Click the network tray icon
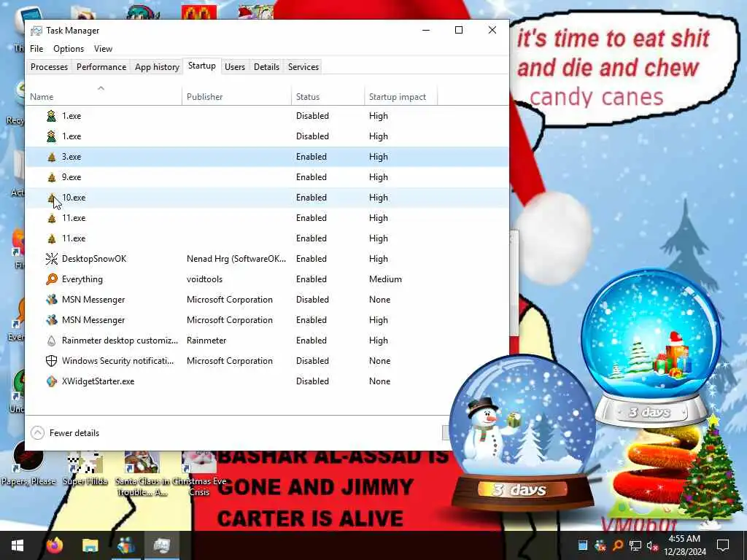The image size is (747, 560). pyautogui.click(x=635, y=545)
